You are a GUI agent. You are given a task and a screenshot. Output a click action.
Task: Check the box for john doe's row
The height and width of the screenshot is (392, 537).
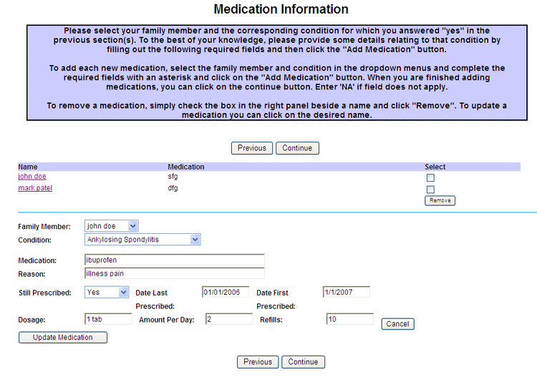pyautogui.click(x=430, y=178)
